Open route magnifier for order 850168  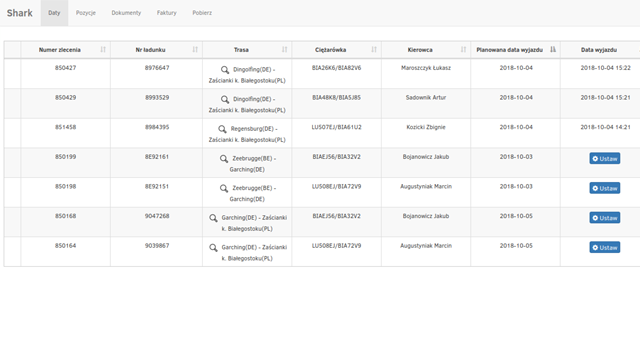213,218
